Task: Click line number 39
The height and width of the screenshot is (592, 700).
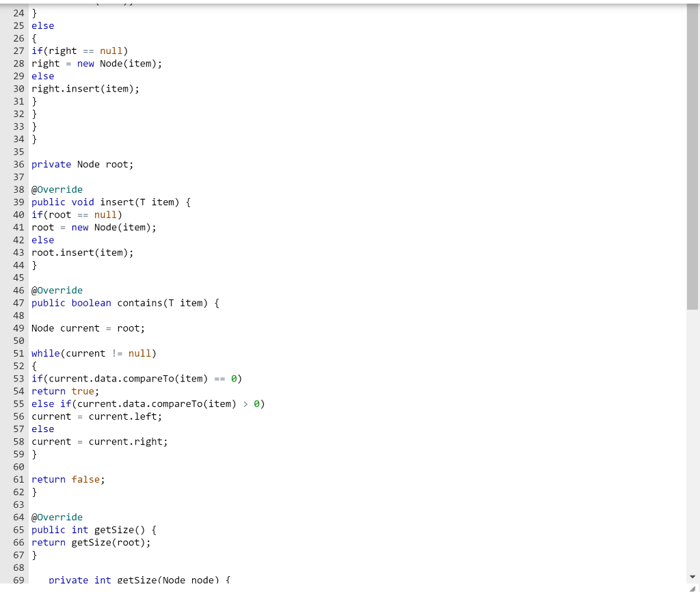Action: pyautogui.click(x=18, y=202)
